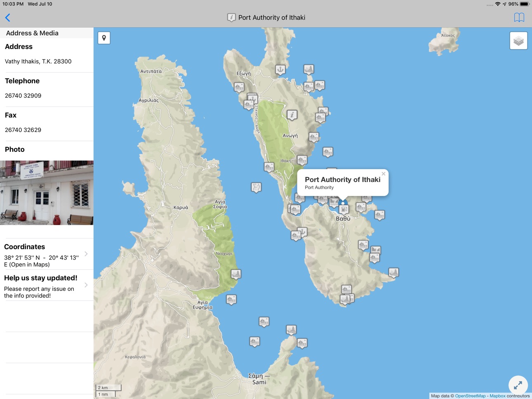Tap the Σάμη — Sami map label
This screenshot has width=532, height=399.
point(259,379)
